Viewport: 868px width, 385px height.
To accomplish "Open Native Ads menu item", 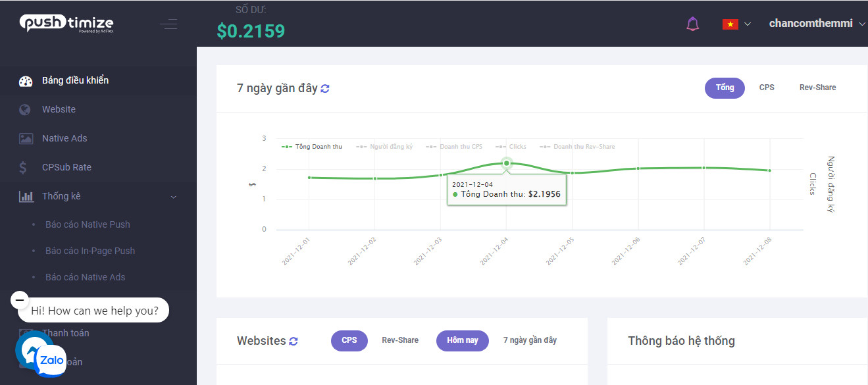I will [64, 138].
